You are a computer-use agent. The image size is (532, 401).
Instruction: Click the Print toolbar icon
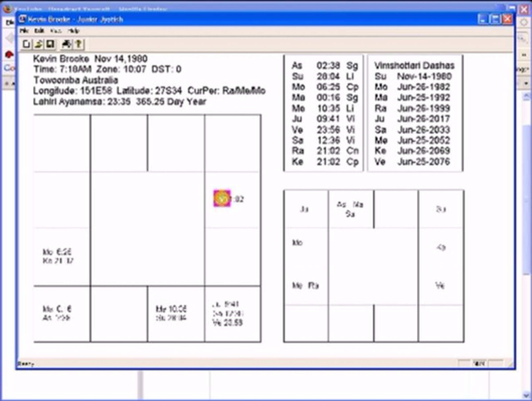66,44
